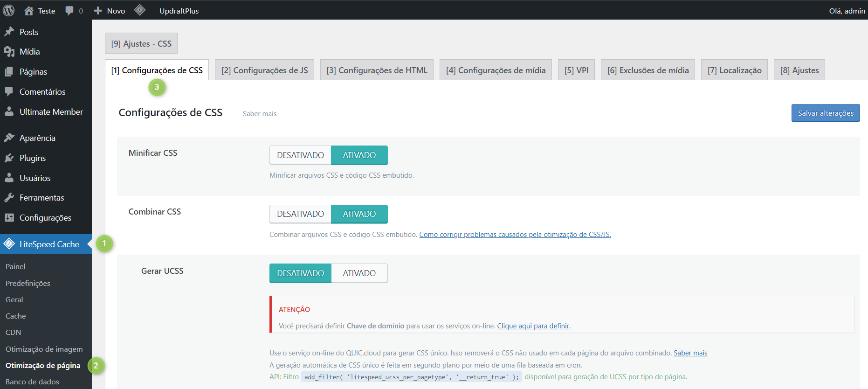Open Mídia via the media icon
This screenshot has height=389, width=868.
tap(9, 52)
